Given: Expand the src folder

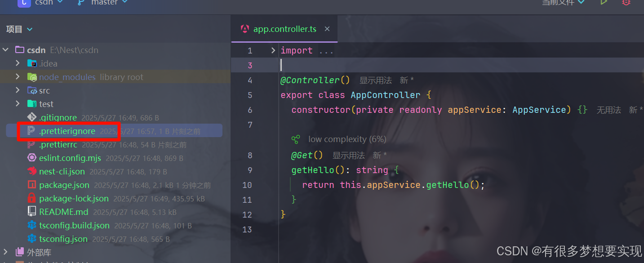Looking at the screenshot, I should tap(18, 90).
